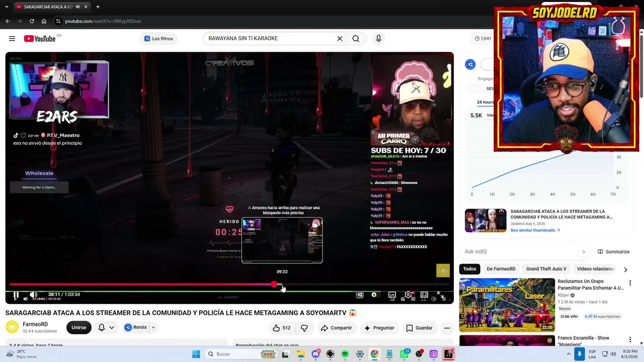Save the video with Guardar
This screenshot has height=362, width=644.
[x=419, y=328]
